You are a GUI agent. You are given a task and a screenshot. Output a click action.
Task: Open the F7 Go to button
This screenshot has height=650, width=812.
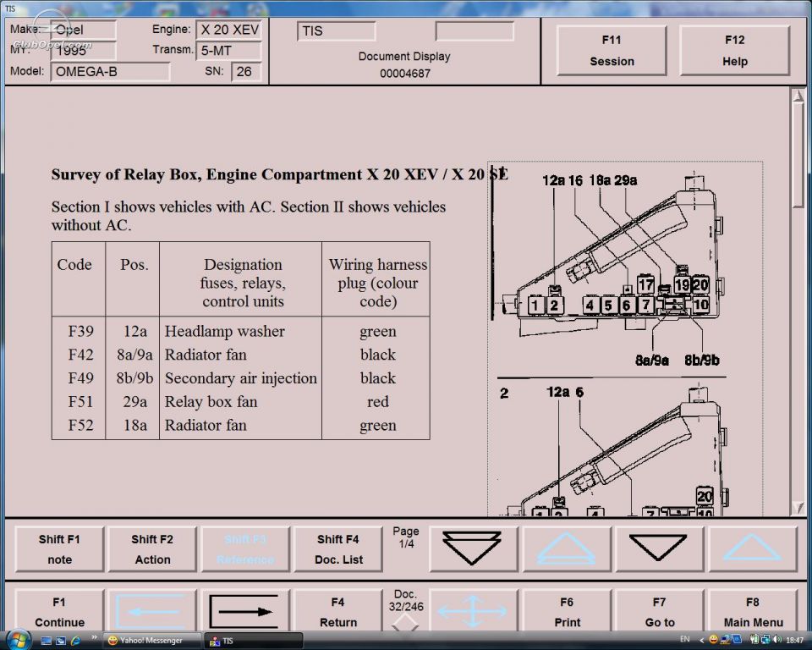(x=659, y=611)
